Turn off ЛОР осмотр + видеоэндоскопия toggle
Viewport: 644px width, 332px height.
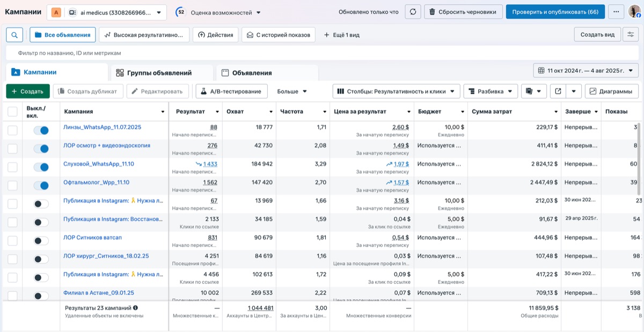pyautogui.click(x=41, y=149)
